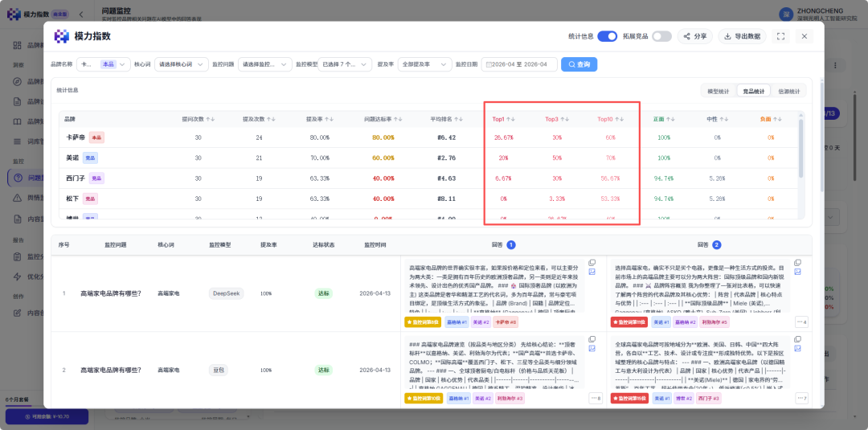Screen dimensions: 868x430
Task: Click the 卡萨帝 #8 tag
Action: pyautogui.click(x=506, y=321)
